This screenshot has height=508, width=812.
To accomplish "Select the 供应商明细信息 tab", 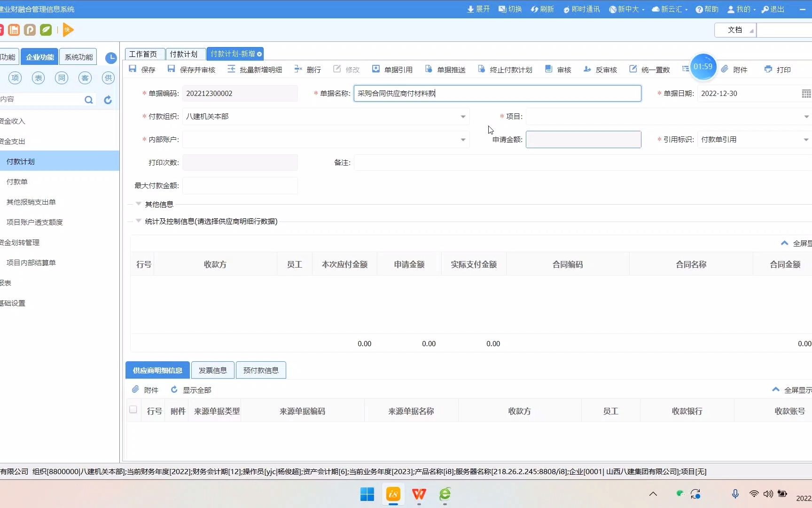I will point(157,370).
